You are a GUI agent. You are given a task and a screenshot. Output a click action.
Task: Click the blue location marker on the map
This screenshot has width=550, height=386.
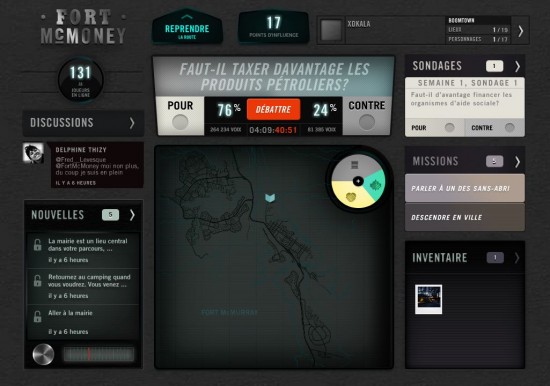(x=270, y=198)
